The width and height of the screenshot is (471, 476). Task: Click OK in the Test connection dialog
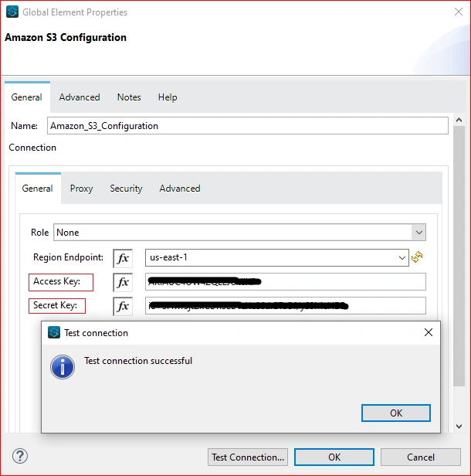[x=396, y=413]
